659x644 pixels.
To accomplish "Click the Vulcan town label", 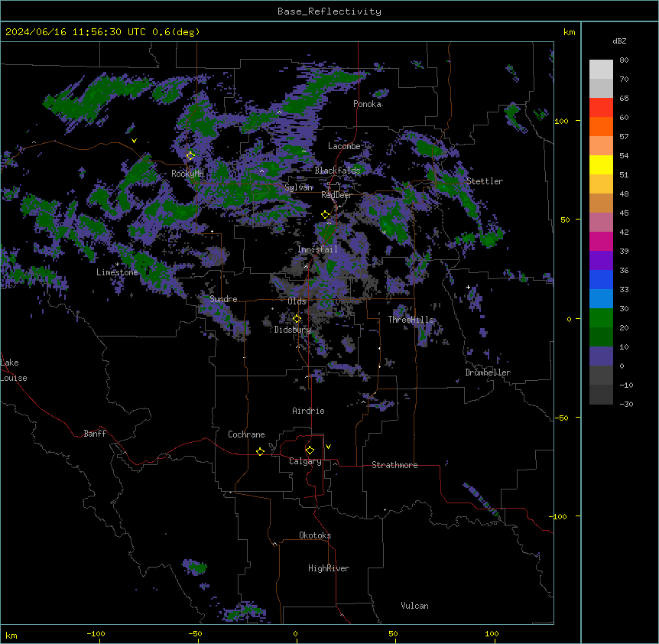I will coord(415,606).
